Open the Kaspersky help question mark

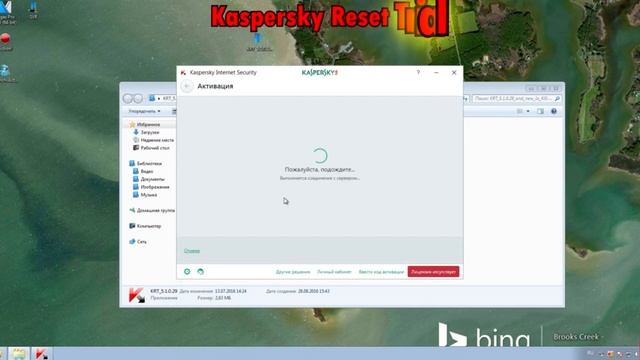pos(418,72)
